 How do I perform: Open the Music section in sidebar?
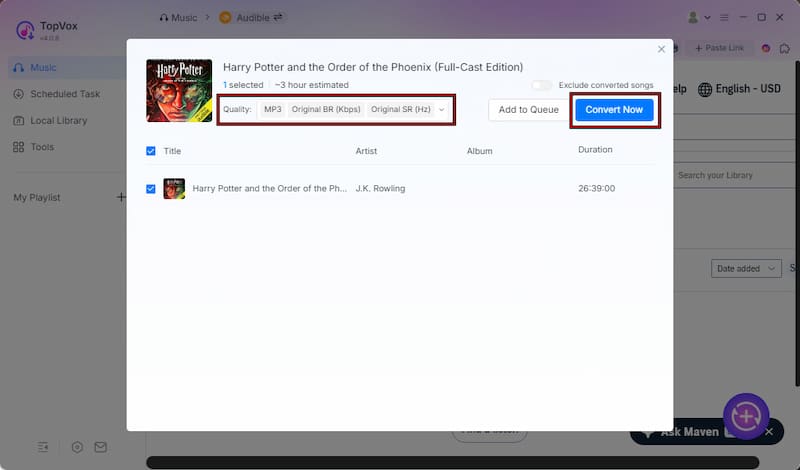(x=66, y=67)
